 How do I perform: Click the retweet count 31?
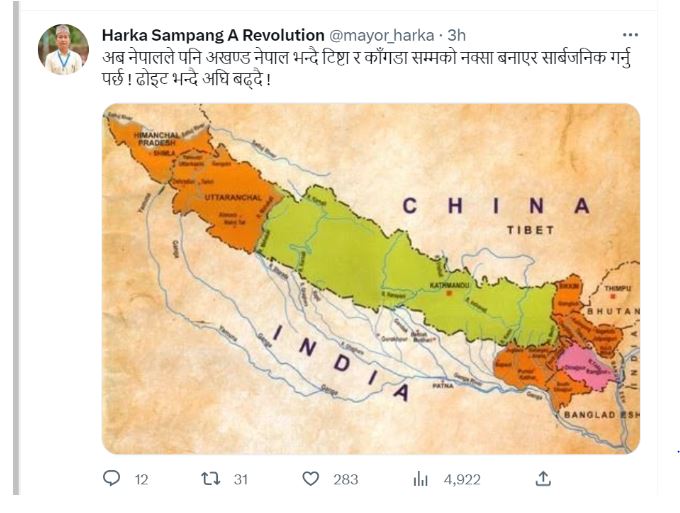(x=240, y=480)
